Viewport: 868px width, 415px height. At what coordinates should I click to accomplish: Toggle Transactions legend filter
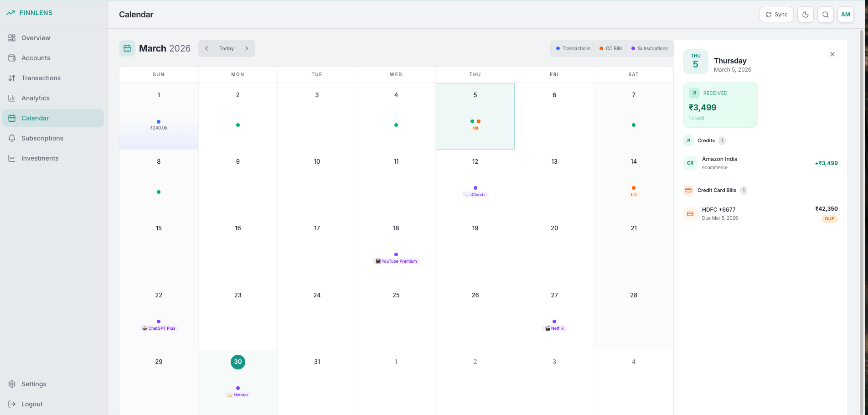tap(573, 48)
